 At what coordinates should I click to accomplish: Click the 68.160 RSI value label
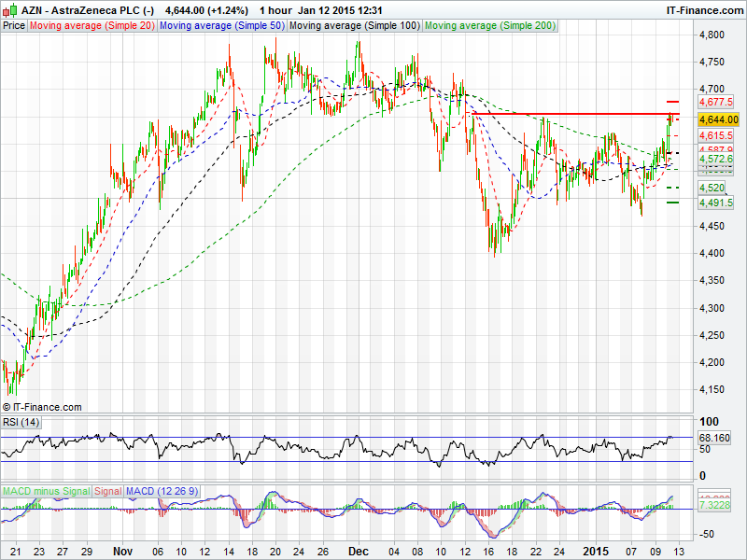715,437
